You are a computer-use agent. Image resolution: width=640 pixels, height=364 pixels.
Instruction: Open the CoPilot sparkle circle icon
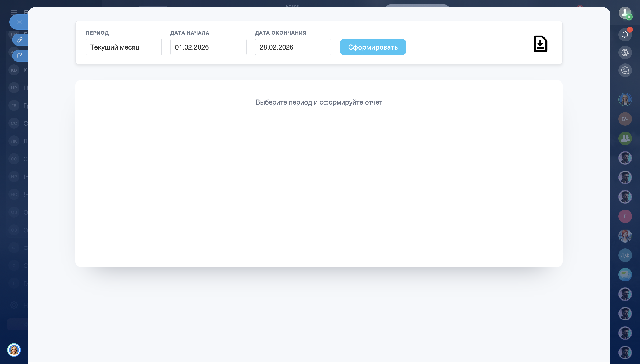coord(625,52)
